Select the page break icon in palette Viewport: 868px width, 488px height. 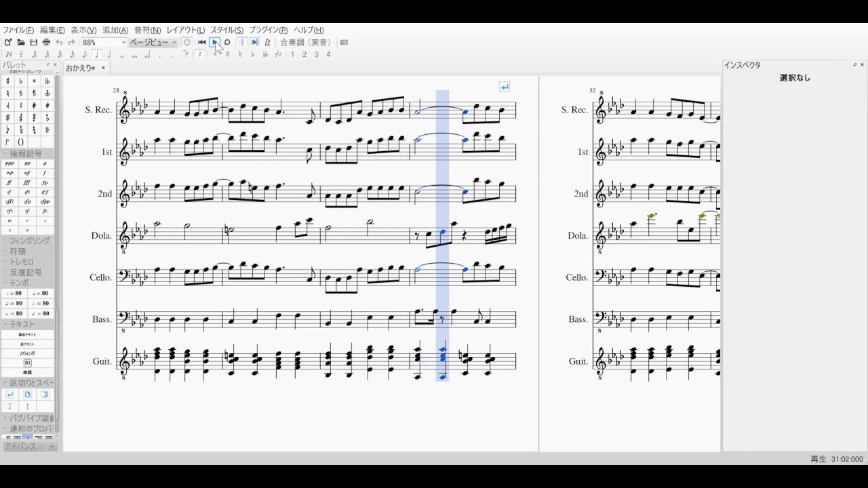(x=27, y=394)
